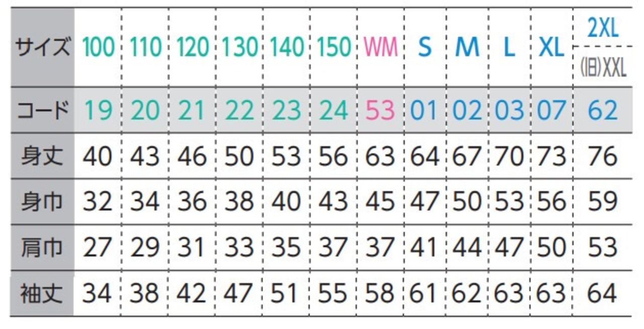The width and height of the screenshot is (644, 329).
Task: Click the (旧)XXL label
Action: pyautogui.click(x=603, y=67)
